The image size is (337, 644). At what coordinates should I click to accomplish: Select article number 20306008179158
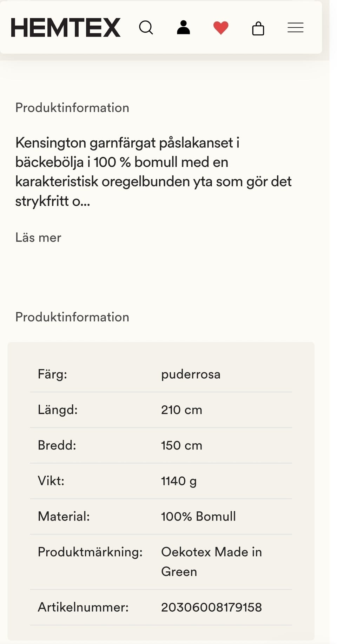click(211, 608)
